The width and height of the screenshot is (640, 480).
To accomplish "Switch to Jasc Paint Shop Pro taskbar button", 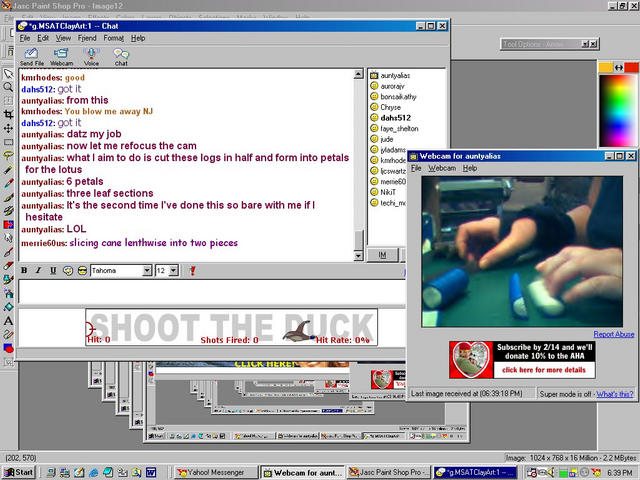I will click(x=389, y=472).
